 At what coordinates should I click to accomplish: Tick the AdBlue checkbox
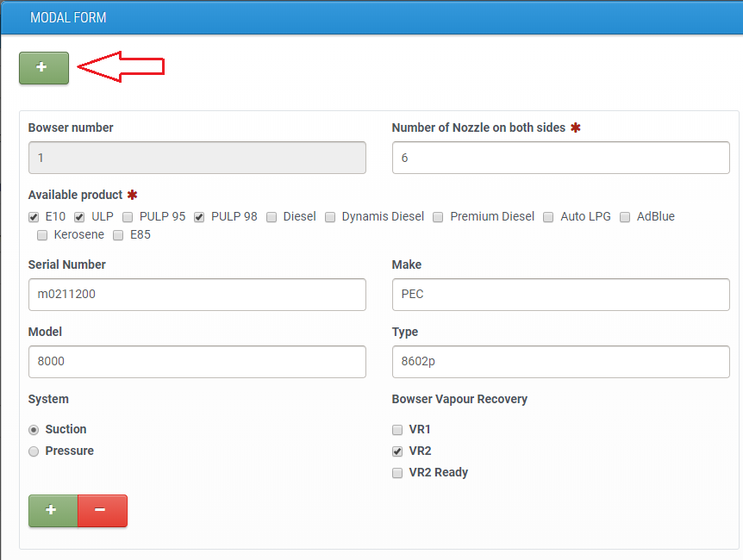pos(625,217)
